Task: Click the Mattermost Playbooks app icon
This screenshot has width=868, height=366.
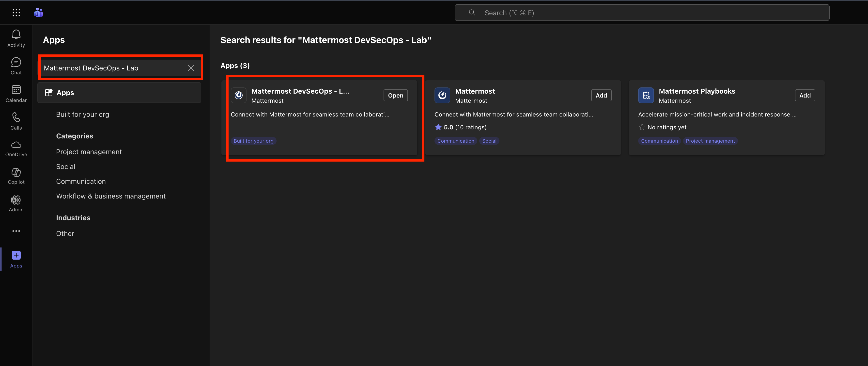Action: click(x=646, y=95)
